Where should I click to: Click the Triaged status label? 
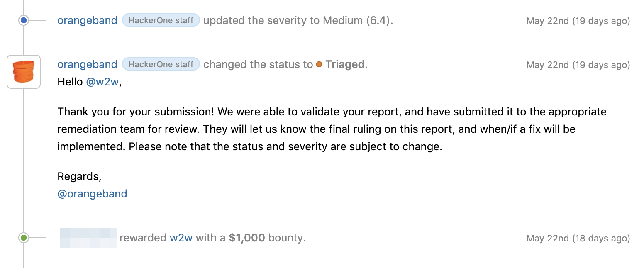tap(344, 64)
